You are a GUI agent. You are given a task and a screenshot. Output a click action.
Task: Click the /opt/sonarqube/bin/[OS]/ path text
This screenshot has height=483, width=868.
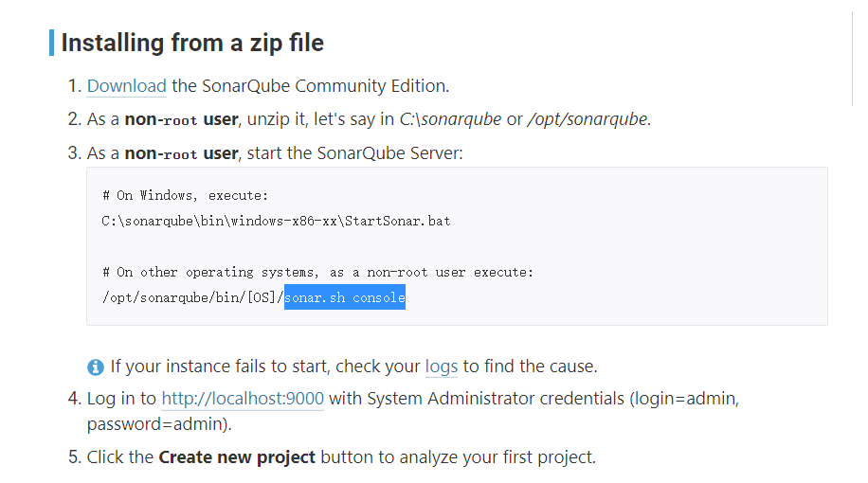[x=192, y=297]
